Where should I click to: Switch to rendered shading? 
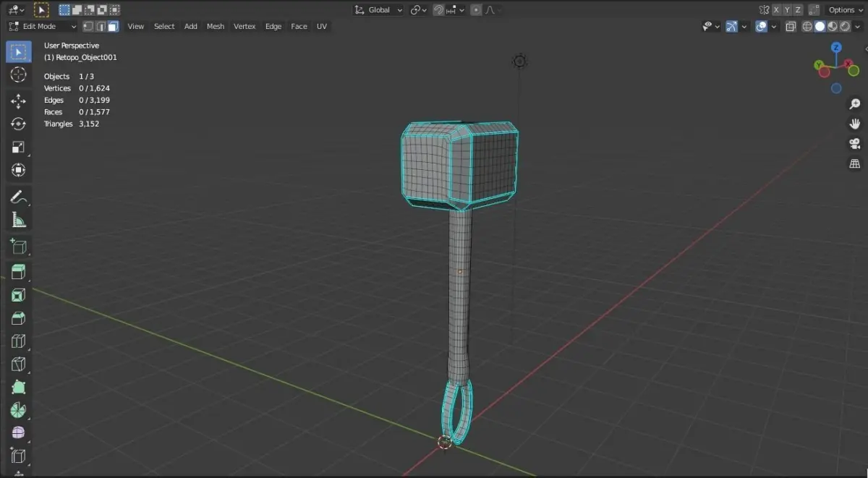(844, 26)
